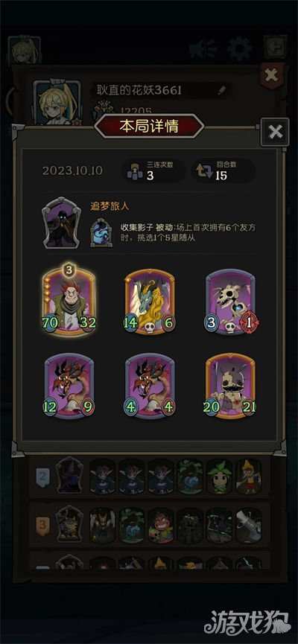Screen dimensions: 298x644
Task: Select the skeleton minion card with 3 attack
Action: point(231,302)
